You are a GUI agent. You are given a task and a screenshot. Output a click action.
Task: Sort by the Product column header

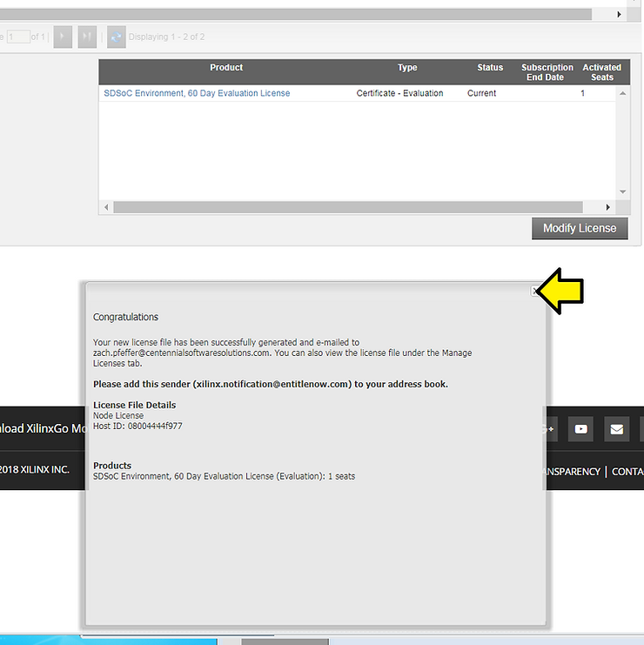click(226, 68)
